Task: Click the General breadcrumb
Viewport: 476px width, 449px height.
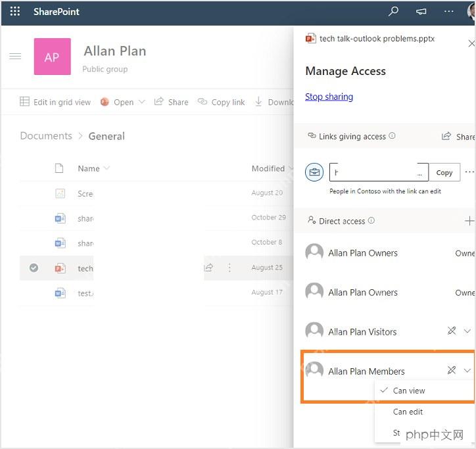Action: [107, 136]
